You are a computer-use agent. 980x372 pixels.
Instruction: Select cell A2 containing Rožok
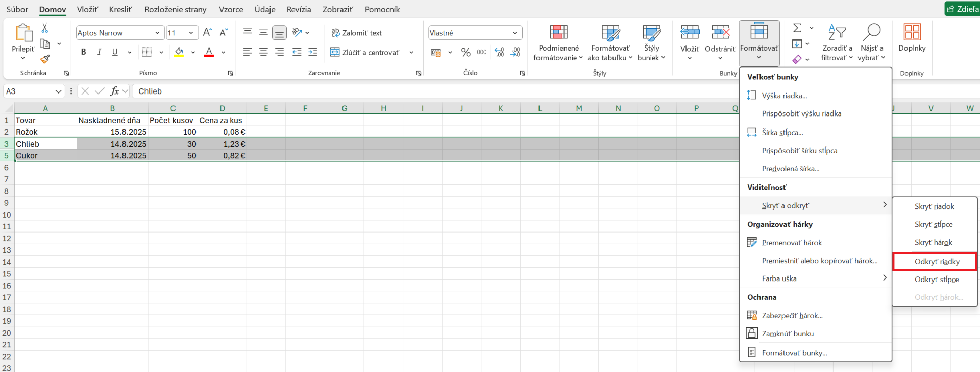[45, 132]
